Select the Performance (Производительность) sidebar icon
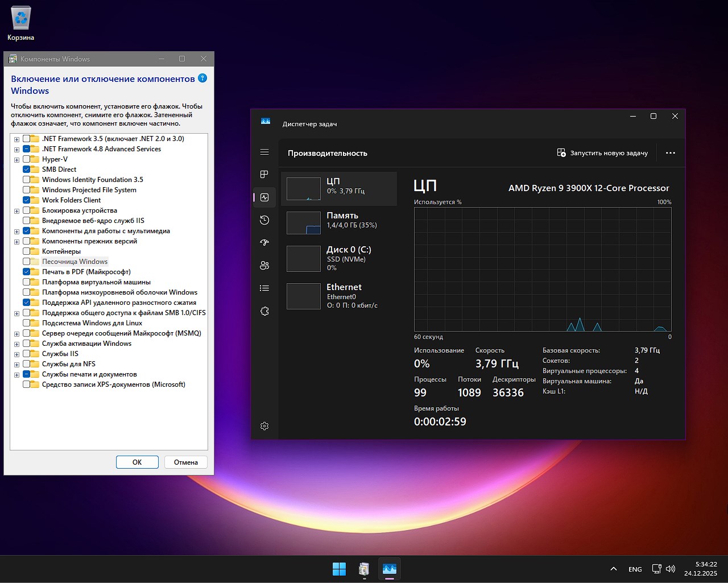 pos(264,197)
